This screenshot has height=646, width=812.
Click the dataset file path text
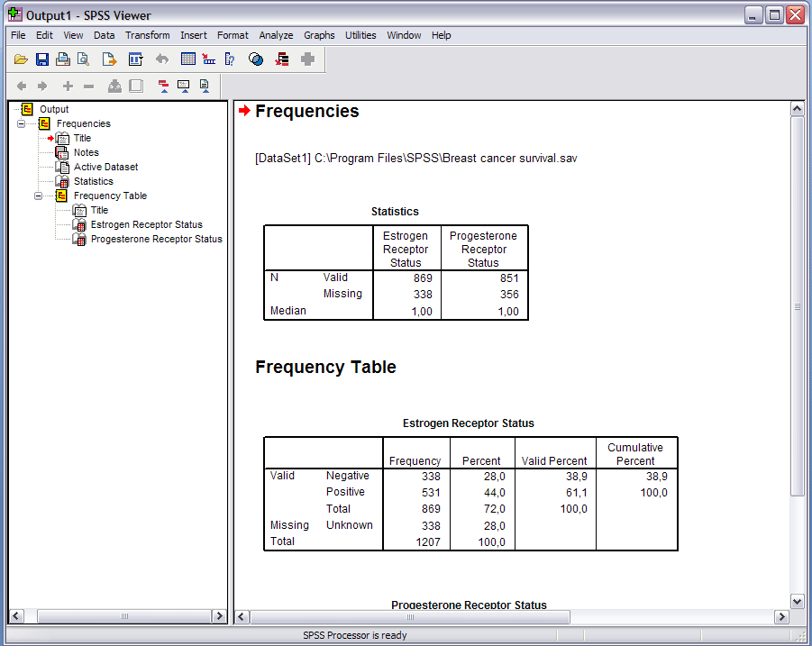pyautogui.click(x=415, y=159)
